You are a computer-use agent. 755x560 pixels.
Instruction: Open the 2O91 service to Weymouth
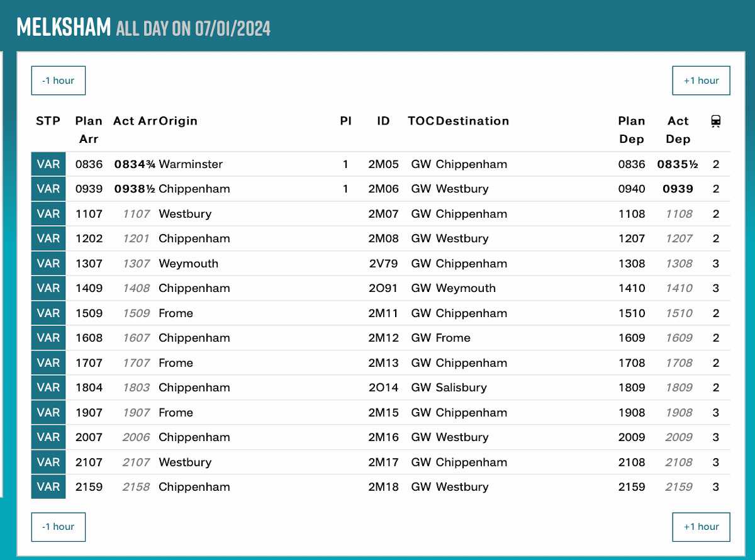point(383,288)
